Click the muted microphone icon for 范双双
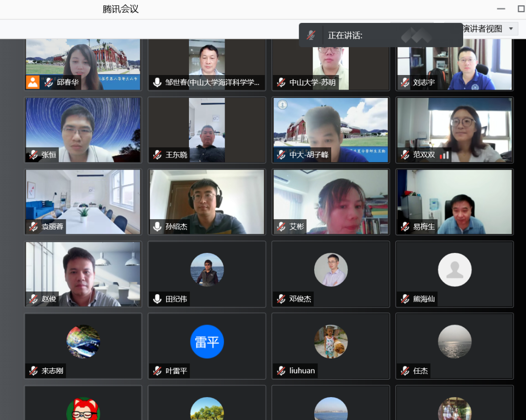 coord(405,155)
